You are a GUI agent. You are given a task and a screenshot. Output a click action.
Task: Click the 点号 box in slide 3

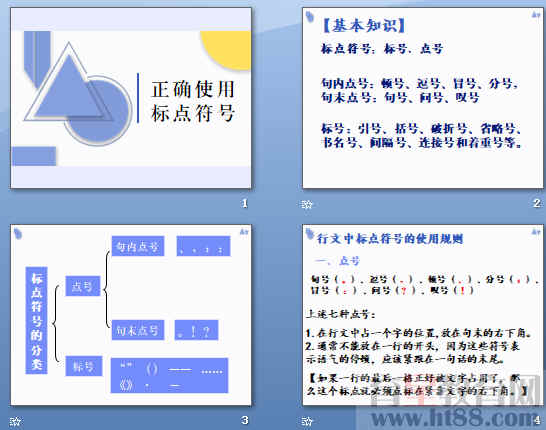pos(83,286)
